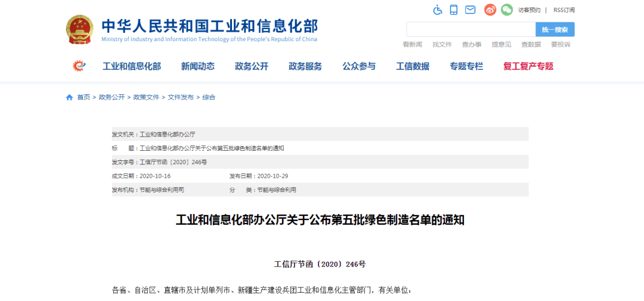Click the red gear MIIT icon
The width and height of the screenshot is (644, 301).
point(79,66)
